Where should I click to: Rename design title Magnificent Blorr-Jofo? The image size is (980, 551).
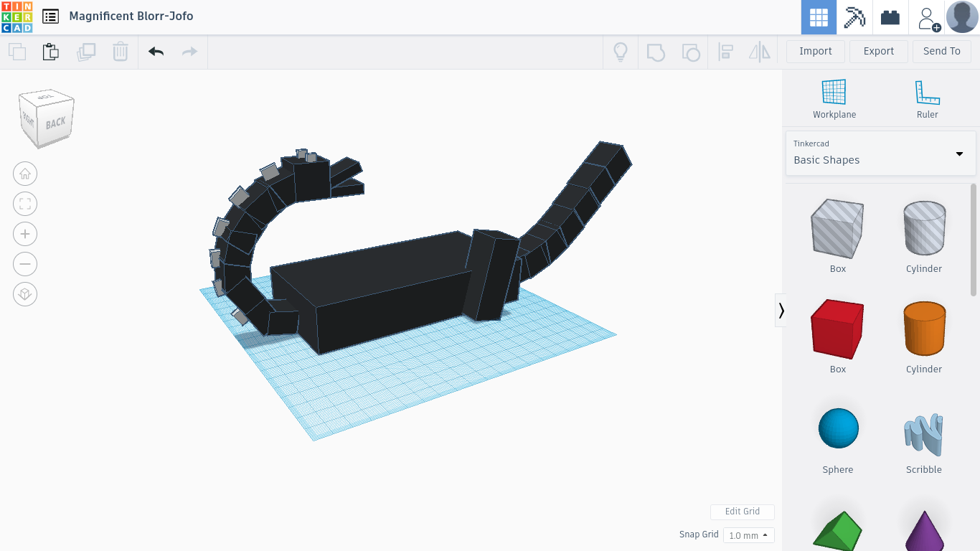131,16
